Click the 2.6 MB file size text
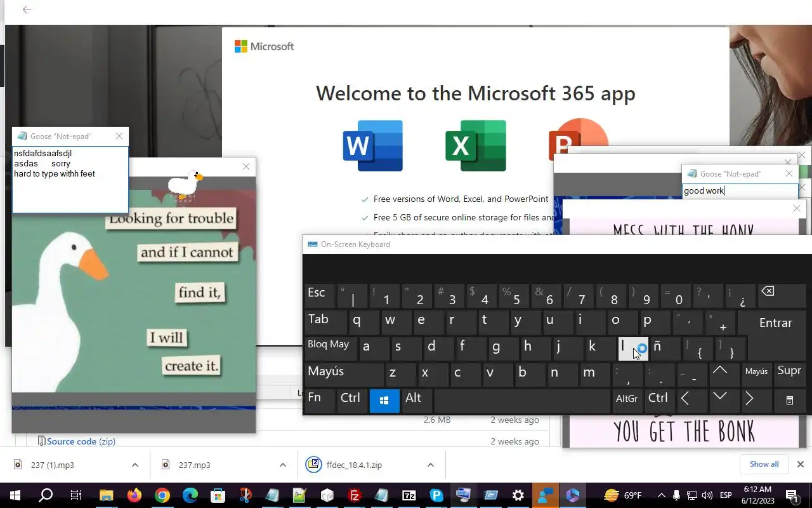Image resolution: width=812 pixels, height=508 pixels. (437, 420)
